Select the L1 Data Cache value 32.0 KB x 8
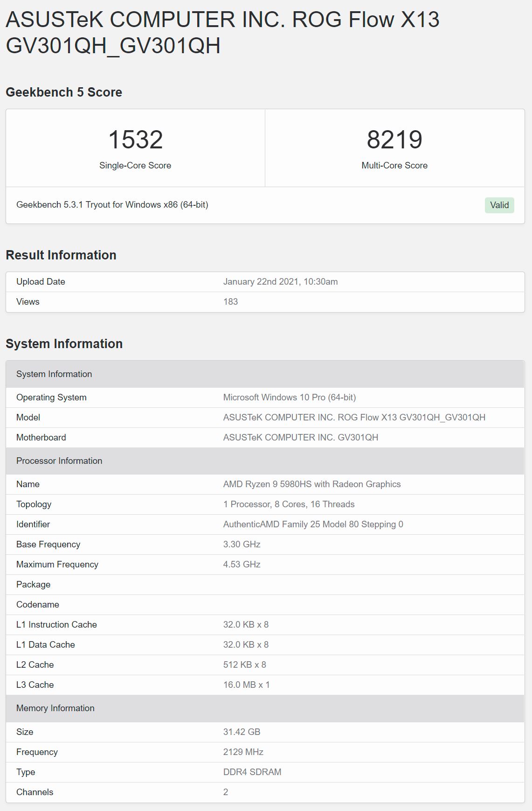This screenshot has width=532, height=811. coord(246,645)
